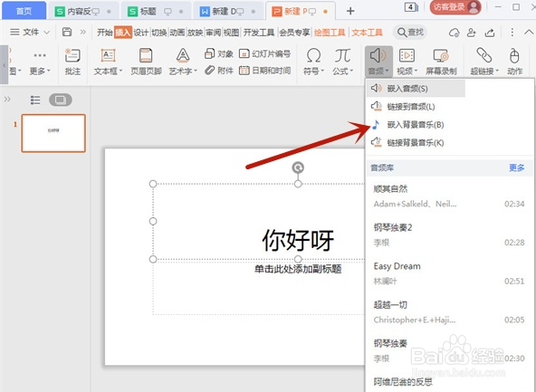Expand slide panel double-chevron
This screenshot has width=536, height=392.
pos(7,100)
